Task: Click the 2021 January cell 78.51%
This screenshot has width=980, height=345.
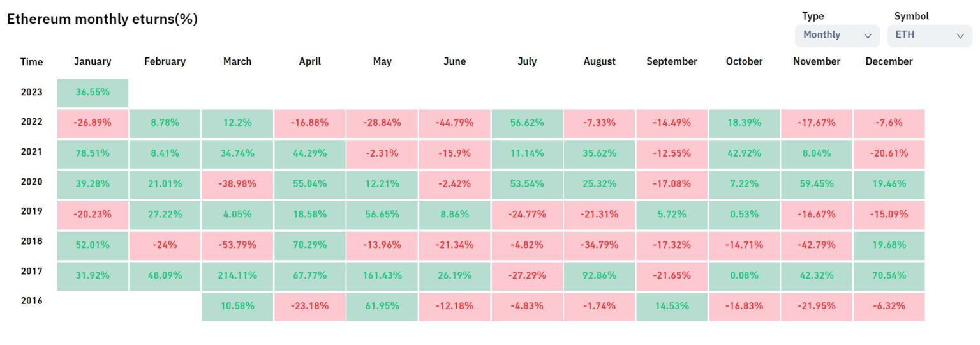Action: (93, 153)
